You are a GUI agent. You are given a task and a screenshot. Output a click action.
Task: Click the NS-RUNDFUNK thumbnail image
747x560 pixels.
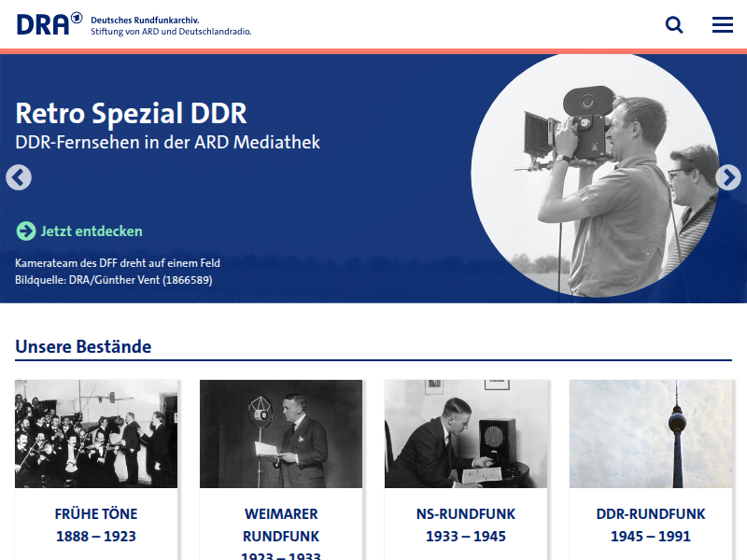point(467,433)
